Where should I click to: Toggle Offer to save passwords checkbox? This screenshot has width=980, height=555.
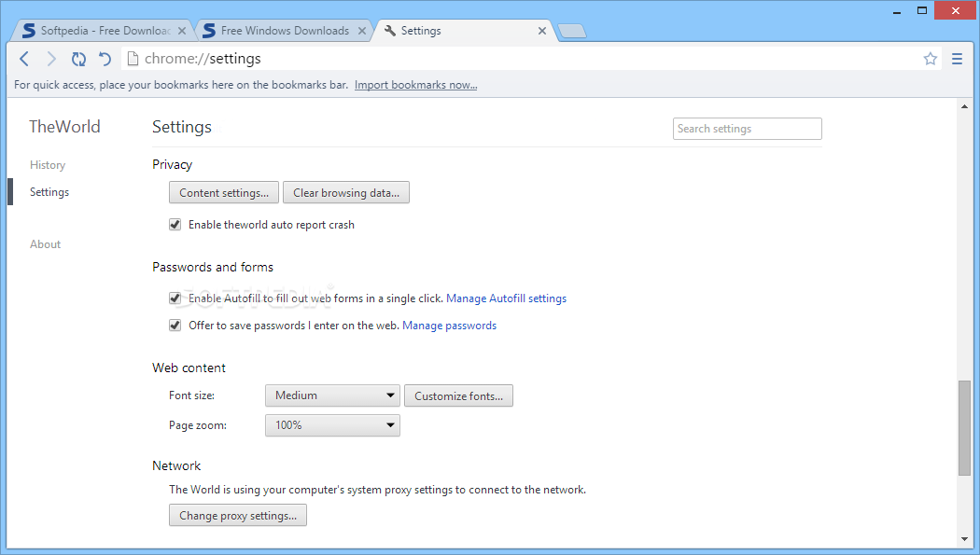pos(175,326)
